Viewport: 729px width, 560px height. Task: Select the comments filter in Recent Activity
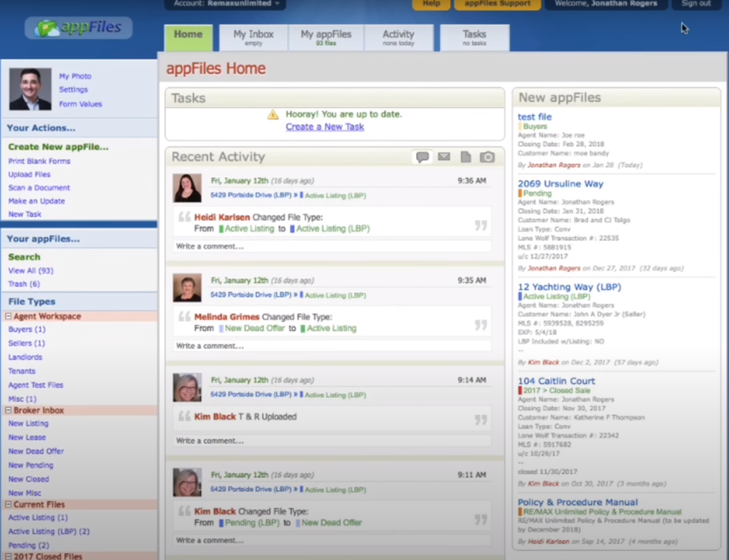point(422,157)
